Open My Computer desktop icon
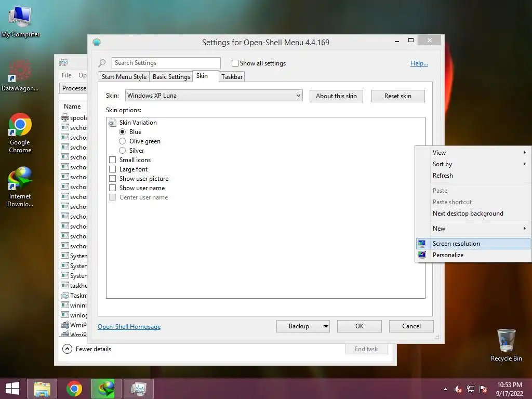The image size is (532, 399). (x=20, y=22)
